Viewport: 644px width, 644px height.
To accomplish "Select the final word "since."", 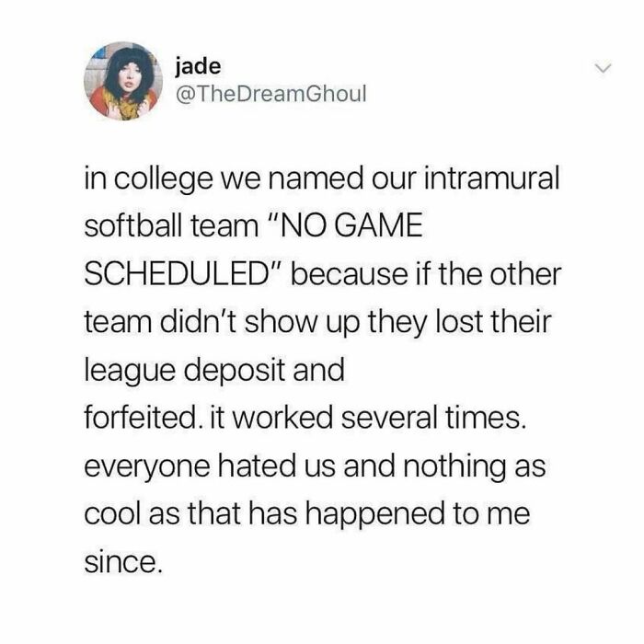I will coord(123,562).
